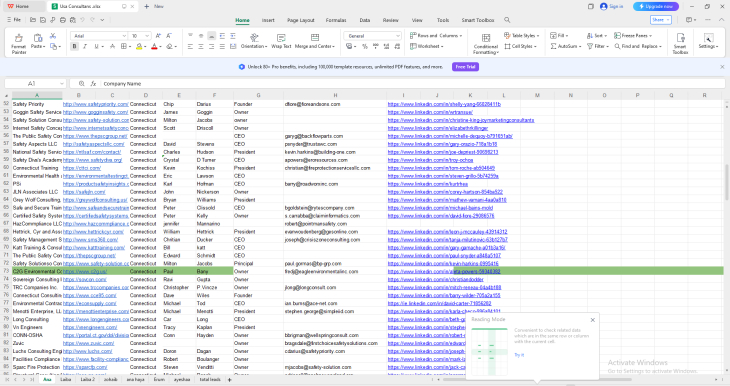Click the Print Preview icon
This screenshot has width=730, height=386.
point(73,20)
